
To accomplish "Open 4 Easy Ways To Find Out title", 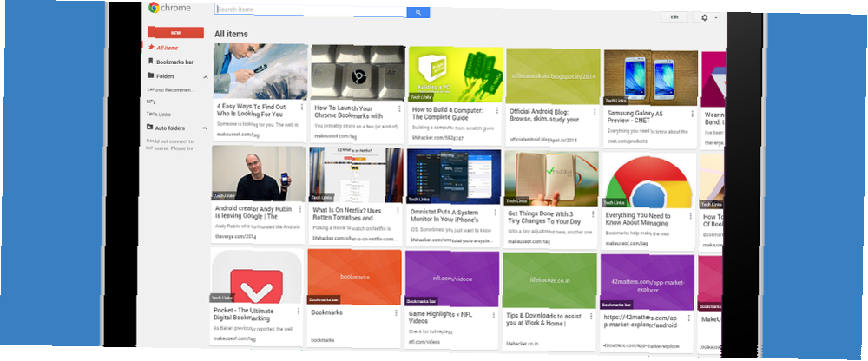I will coord(250,110).
